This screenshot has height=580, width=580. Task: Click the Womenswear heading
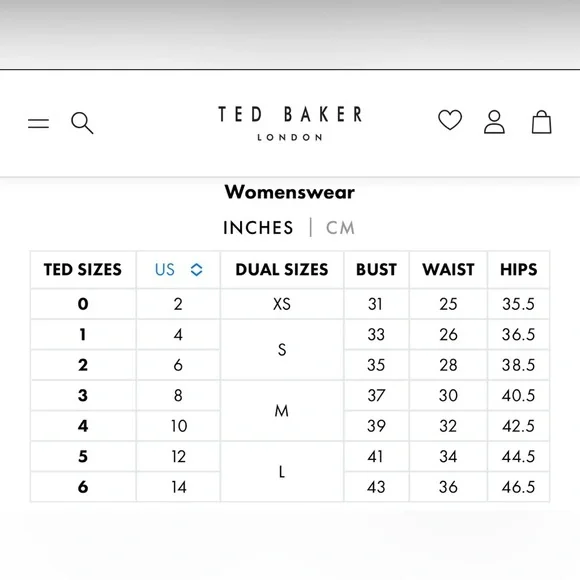click(x=290, y=192)
